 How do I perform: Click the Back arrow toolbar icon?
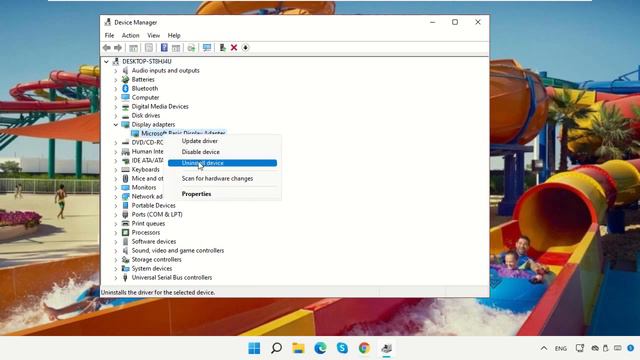[x=107, y=48]
